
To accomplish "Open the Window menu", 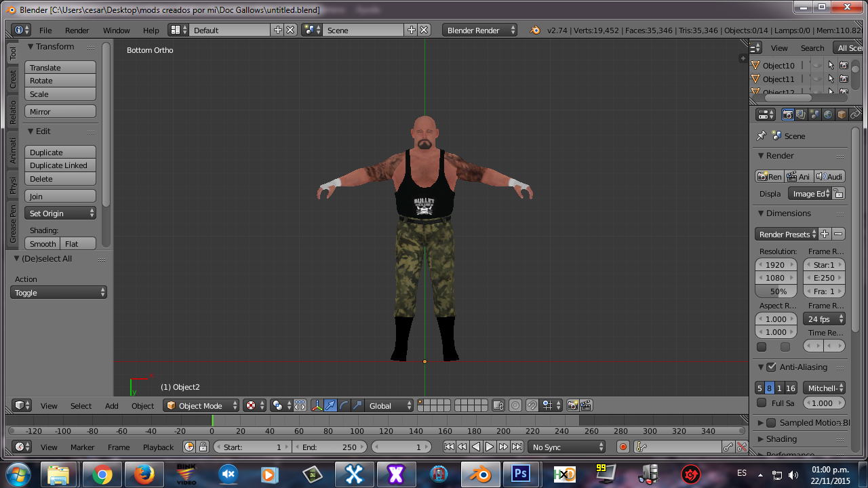I will click(x=117, y=30).
